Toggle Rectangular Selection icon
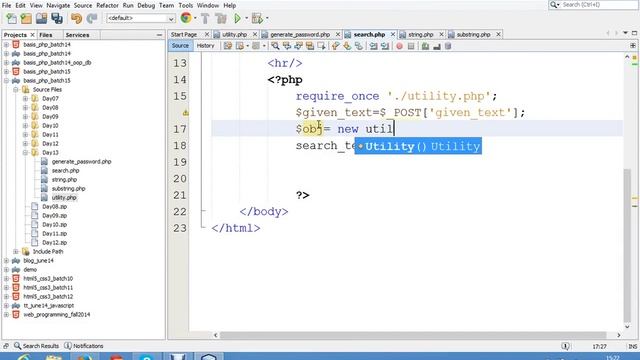This screenshot has height=360, width=640. tap(322, 46)
